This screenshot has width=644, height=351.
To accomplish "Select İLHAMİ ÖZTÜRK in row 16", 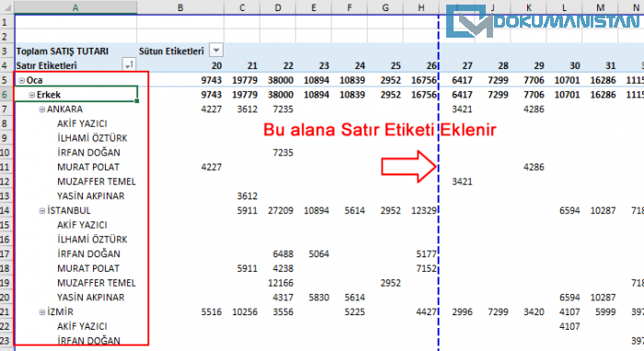I will [x=92, y=240].
